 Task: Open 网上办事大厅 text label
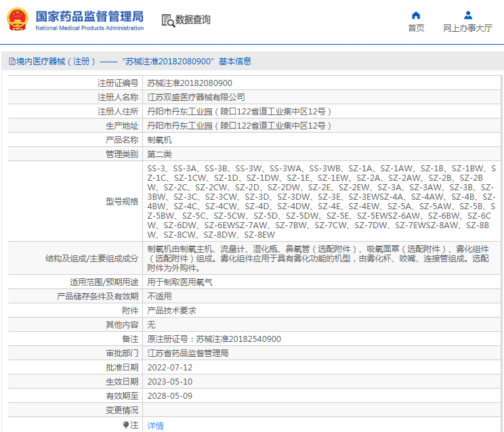467,28
